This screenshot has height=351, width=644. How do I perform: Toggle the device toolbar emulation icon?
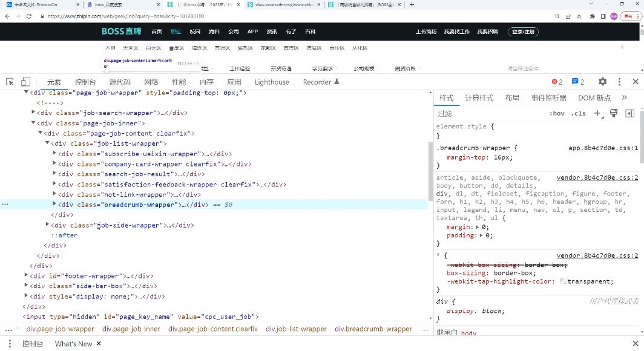click(24, 81)
